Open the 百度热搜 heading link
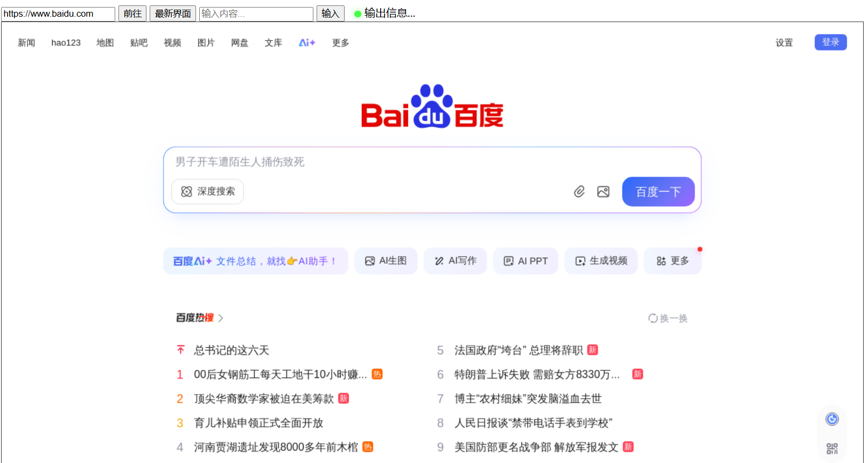This screenshot has width=868, height=463. pos(195,318)
